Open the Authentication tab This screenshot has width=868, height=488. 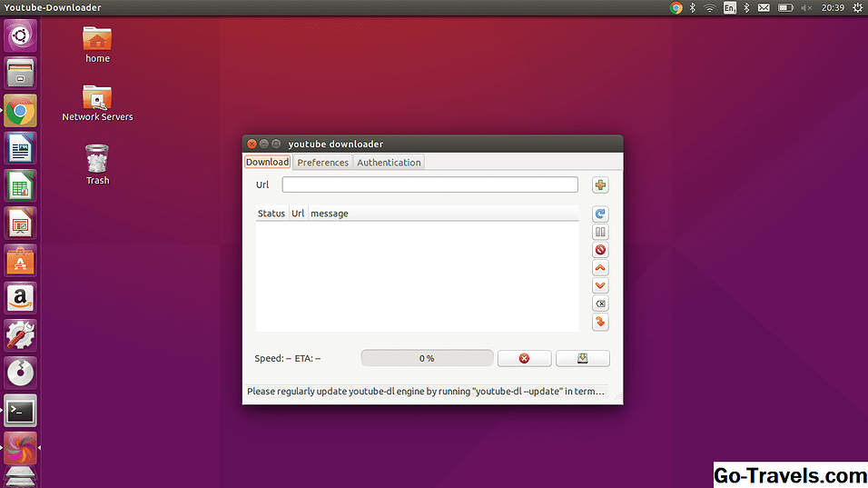click(389, 163)
